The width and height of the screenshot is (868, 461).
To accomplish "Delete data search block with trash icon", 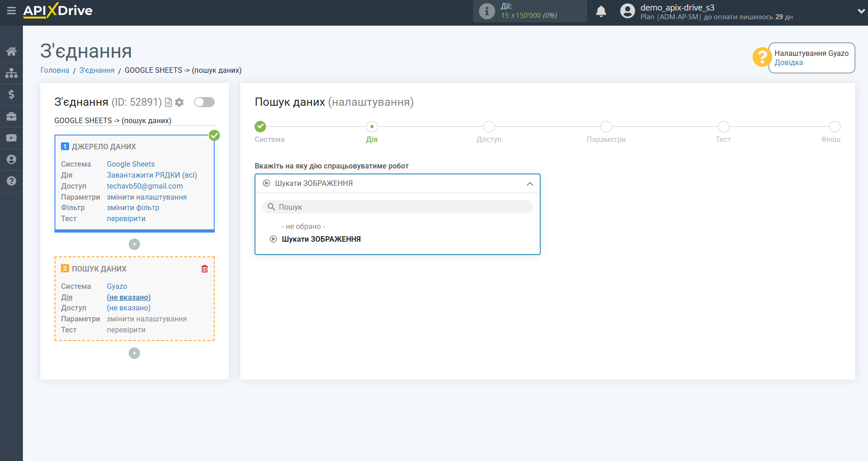I will tap(204, 269).
